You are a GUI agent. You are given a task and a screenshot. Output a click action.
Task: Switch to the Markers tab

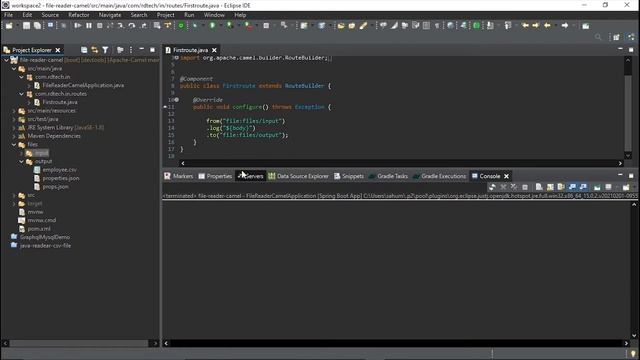click(x=178, y=176)
